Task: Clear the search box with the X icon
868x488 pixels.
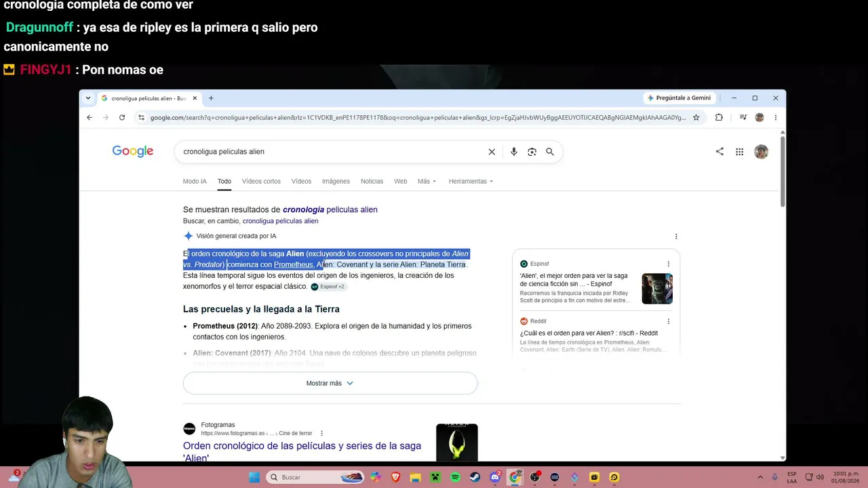Action: click(492, 152)
